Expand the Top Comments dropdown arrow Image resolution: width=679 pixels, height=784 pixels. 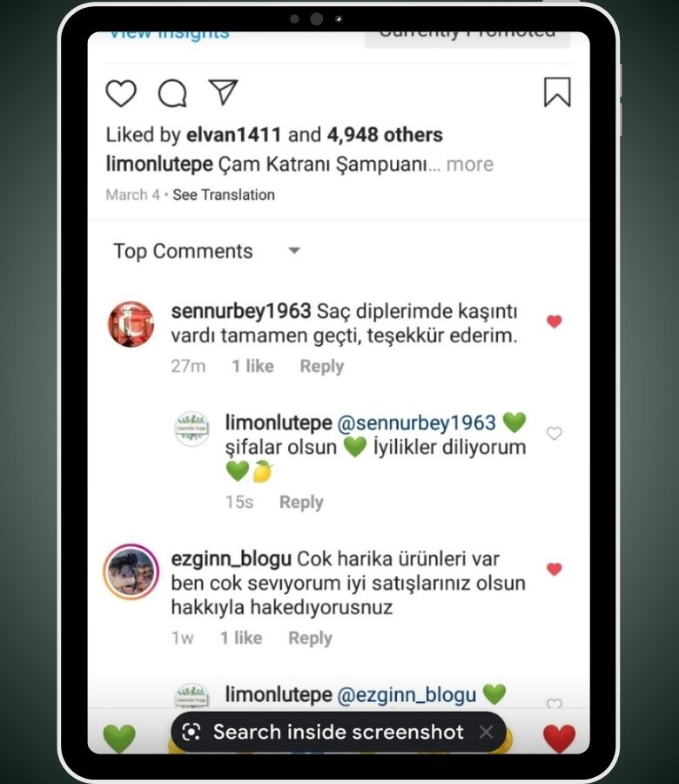pos(294,251)
